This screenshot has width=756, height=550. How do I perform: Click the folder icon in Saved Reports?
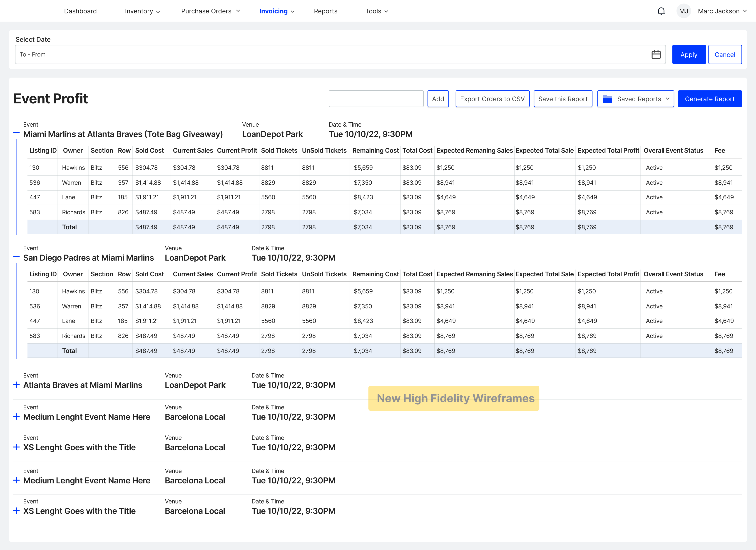(607, 99)
